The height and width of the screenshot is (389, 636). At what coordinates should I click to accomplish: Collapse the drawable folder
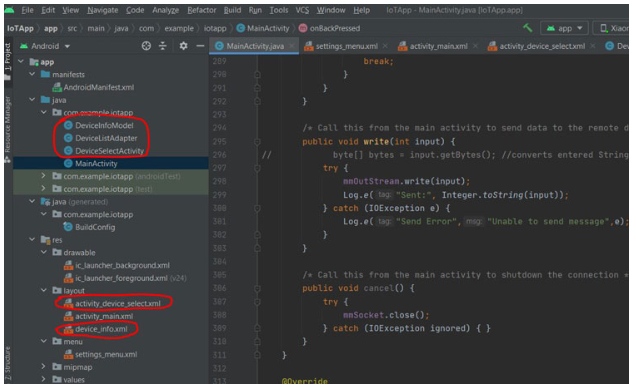tap(43, 252)
